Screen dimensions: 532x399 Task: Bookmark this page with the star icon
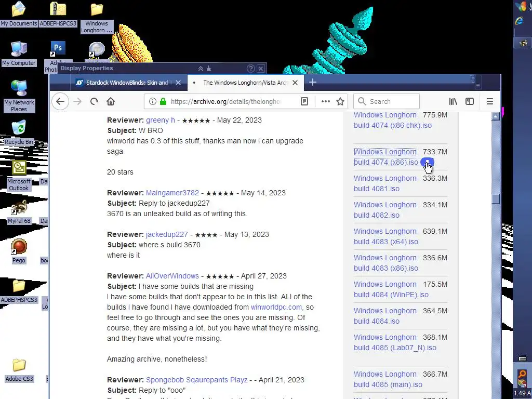340,101
